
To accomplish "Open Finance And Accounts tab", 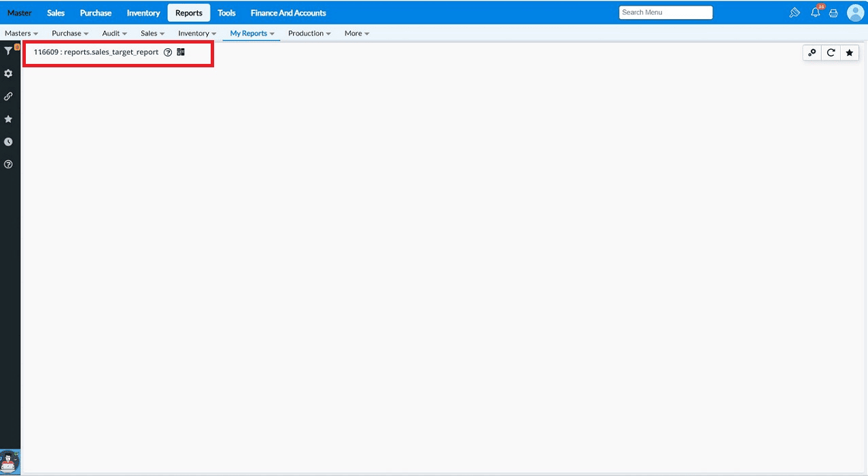I will coord(288,13).
